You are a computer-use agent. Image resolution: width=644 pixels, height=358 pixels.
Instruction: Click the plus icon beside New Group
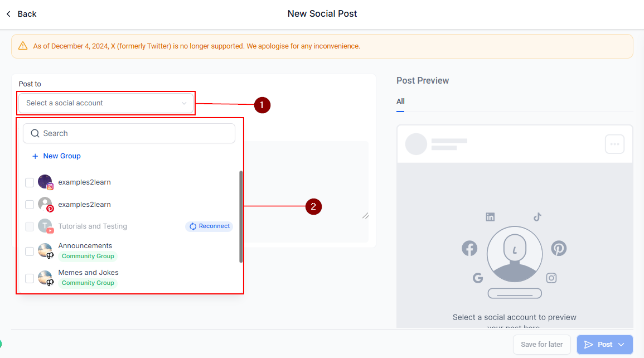(35, 157)
